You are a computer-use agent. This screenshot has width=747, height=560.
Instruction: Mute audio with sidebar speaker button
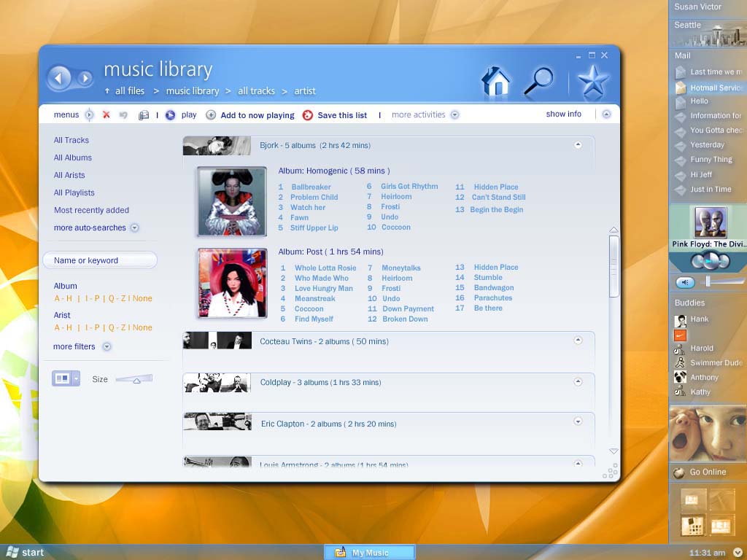tap(685, 282)
